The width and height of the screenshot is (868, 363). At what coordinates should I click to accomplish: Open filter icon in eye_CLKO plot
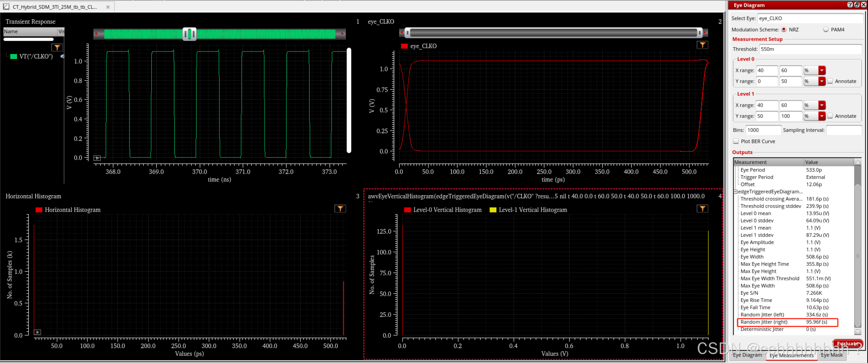pos(702,45)
